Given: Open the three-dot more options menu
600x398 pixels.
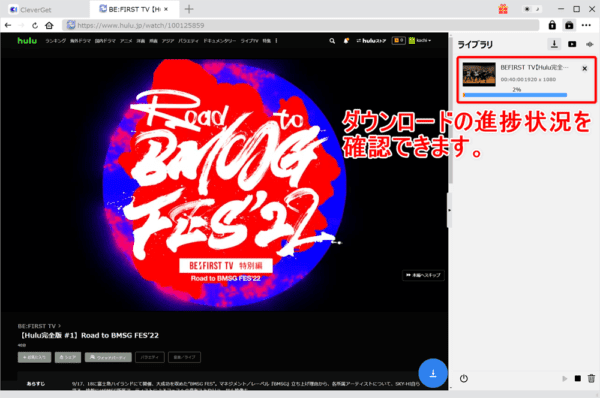Looking at the screenshot, I should pyautogui.click(x=586, y=25).
